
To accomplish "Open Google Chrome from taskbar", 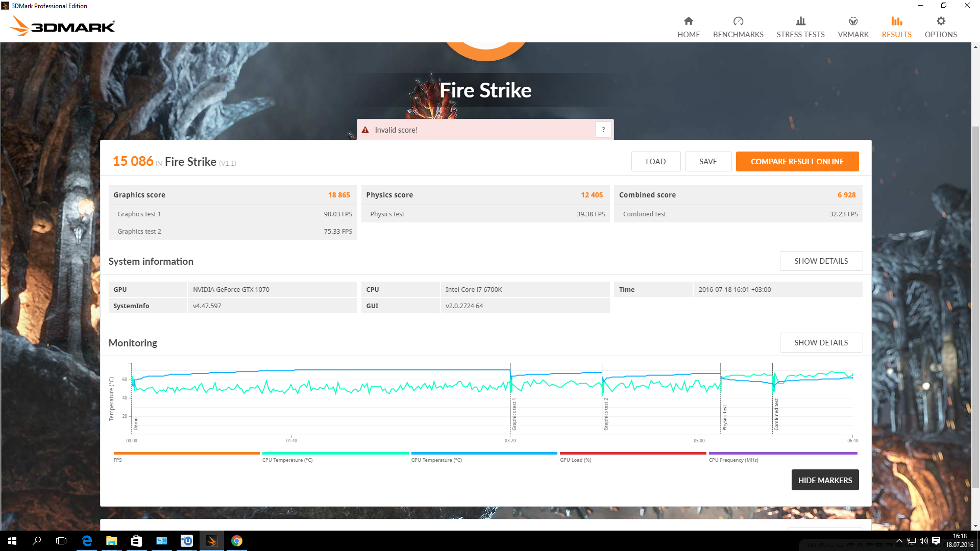I will pyautogui.click(x=236, y=541).
